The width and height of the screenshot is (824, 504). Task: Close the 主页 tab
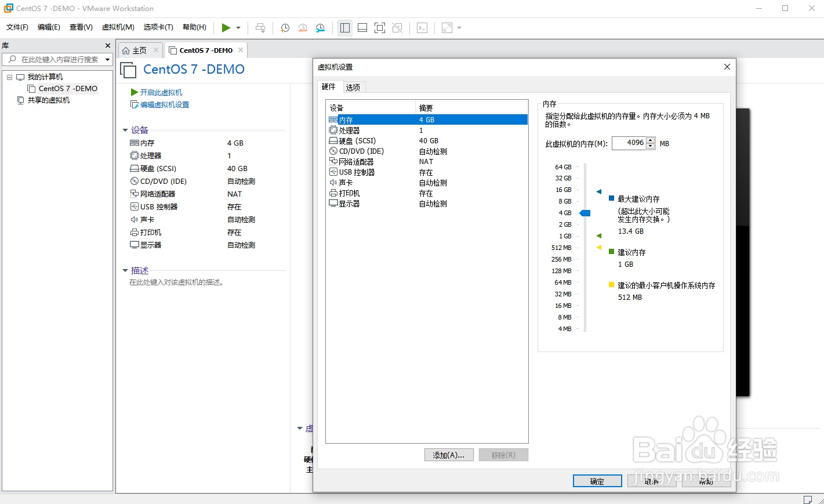[156, 50]
